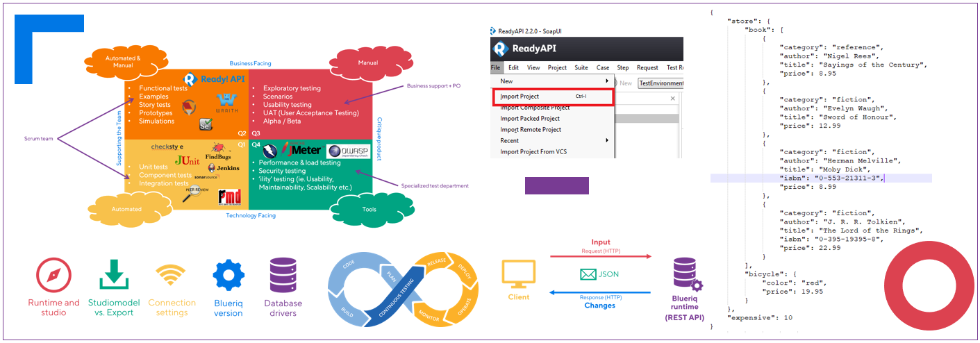Choose Import Remote Project entry

point(531,129)
